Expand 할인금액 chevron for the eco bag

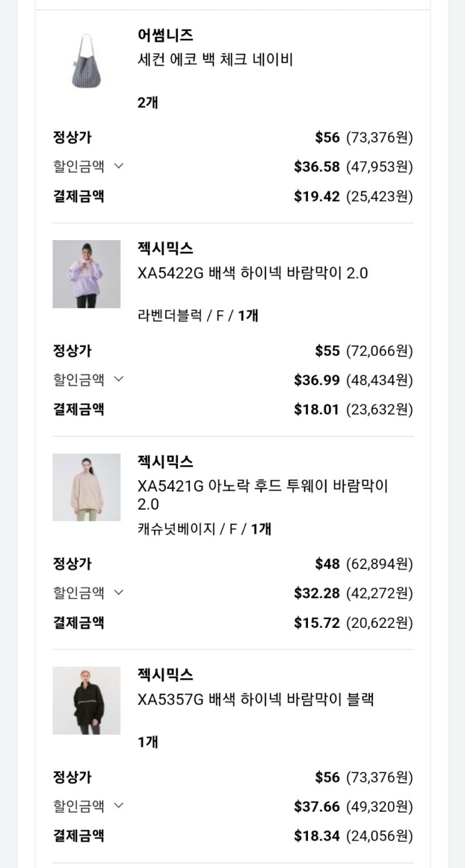pos(119,166)
